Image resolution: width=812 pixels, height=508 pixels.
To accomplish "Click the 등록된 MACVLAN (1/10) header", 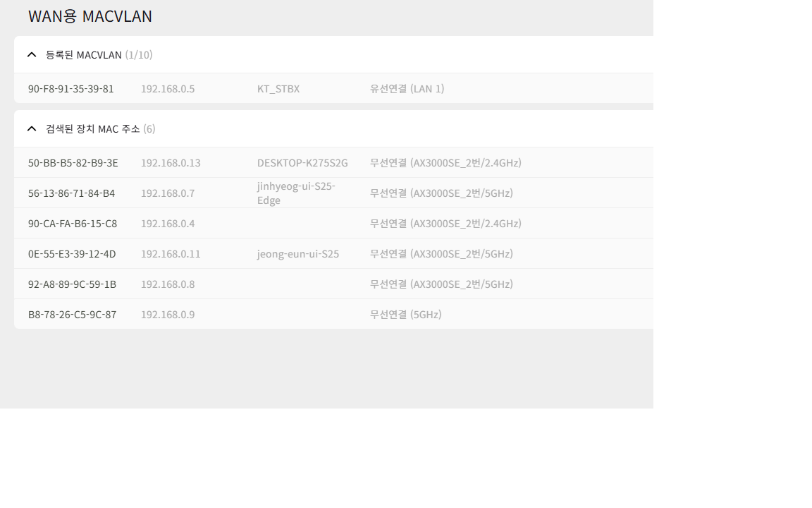I will pyautogui.click(x=99, y=54).
